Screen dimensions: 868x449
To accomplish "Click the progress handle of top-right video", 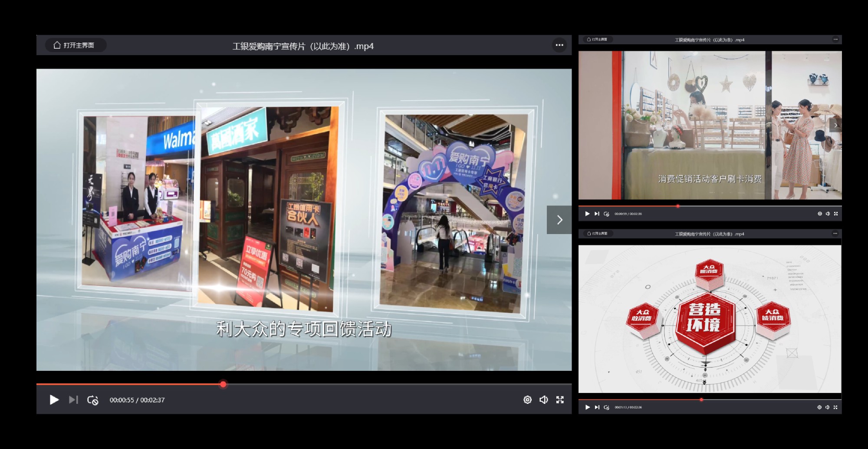I will (678, 206).
